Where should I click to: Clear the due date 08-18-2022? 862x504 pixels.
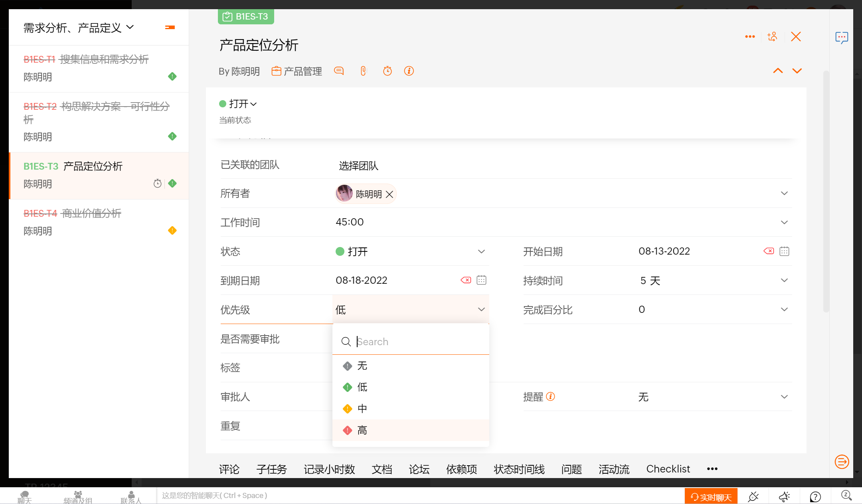tap(466, 280)
